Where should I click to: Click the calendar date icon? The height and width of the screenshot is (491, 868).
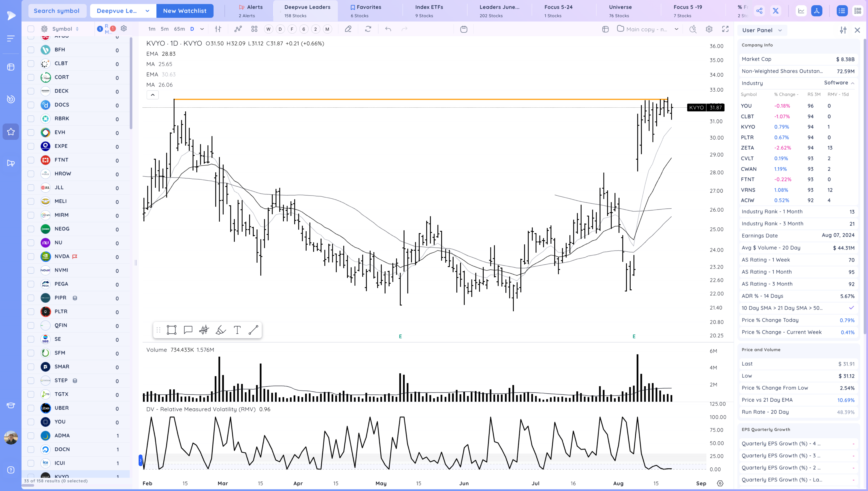[x=464, y=29]
